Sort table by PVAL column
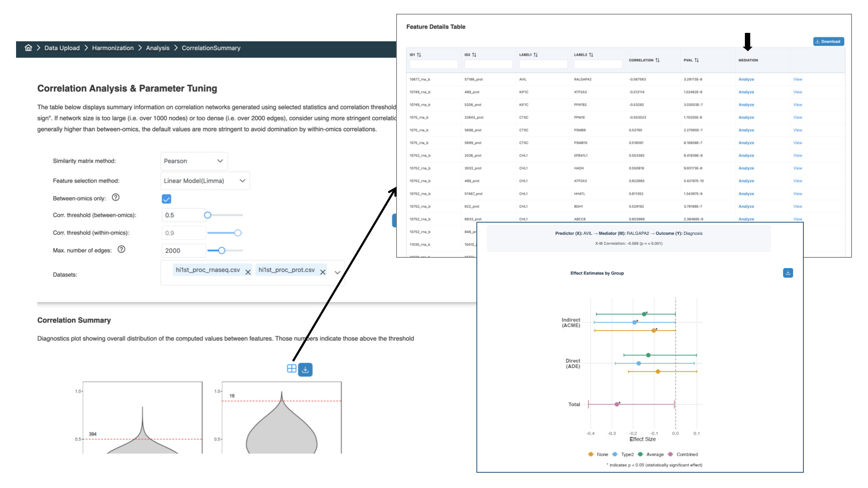Screen dimensions: 868x488 (697, 60)
